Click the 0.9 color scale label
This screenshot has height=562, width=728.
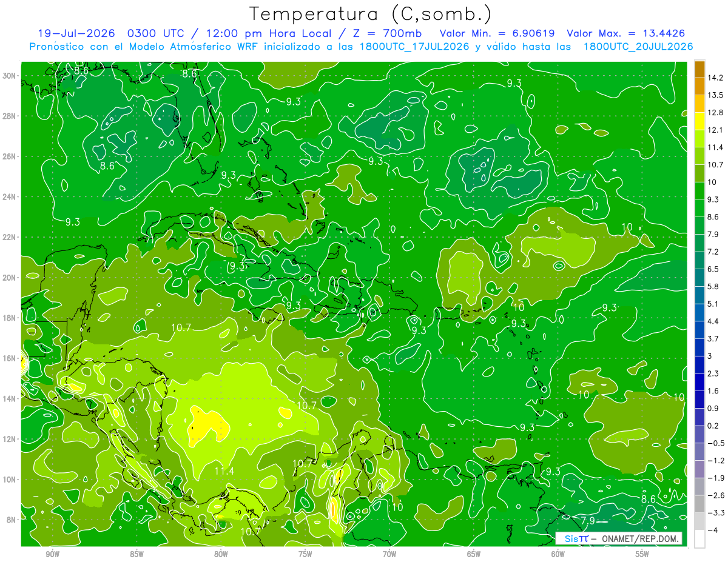point(713,409)
